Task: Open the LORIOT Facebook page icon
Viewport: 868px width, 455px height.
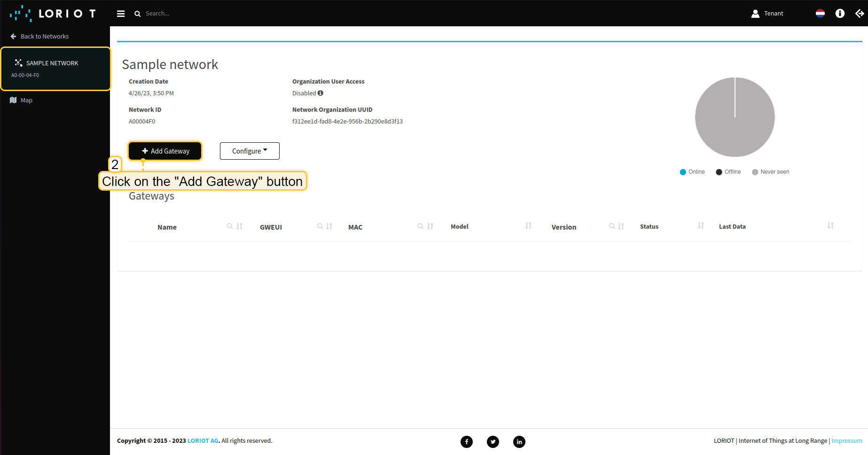Action: point(466,441)
